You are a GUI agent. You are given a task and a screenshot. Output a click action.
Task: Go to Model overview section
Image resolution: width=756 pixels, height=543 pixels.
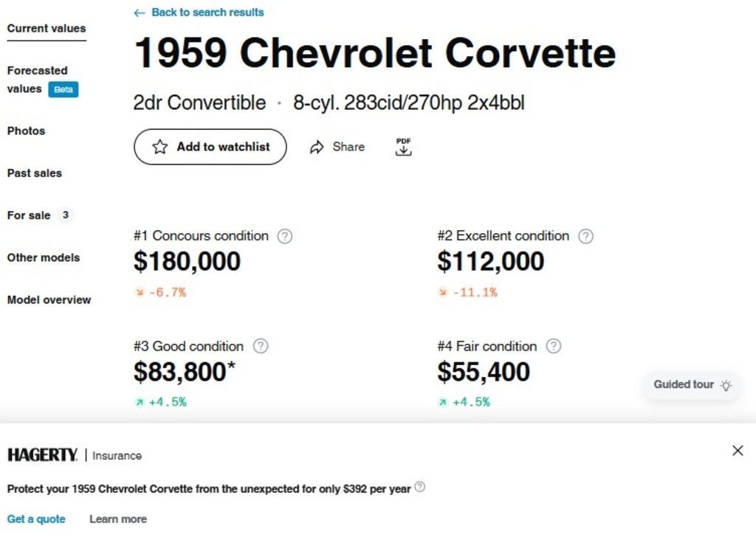click(49, 300)
